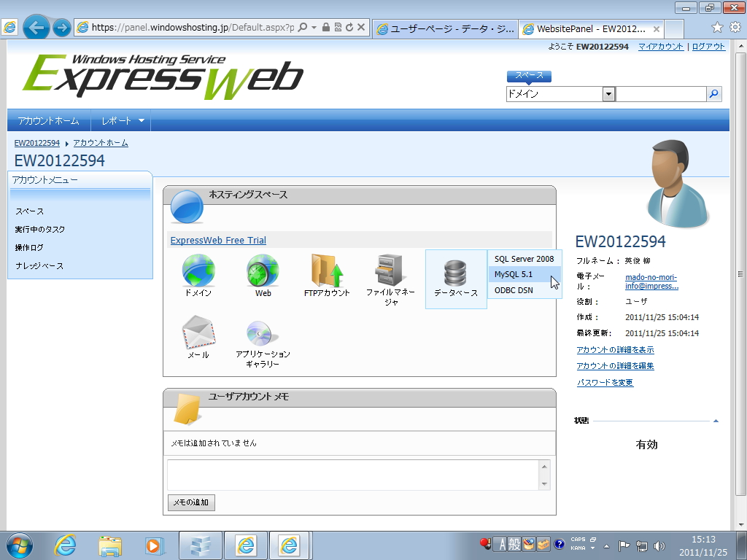The image size is (747, 560).
Task: Click the taskbar volume speaker icon
Action: click(659, 545)
